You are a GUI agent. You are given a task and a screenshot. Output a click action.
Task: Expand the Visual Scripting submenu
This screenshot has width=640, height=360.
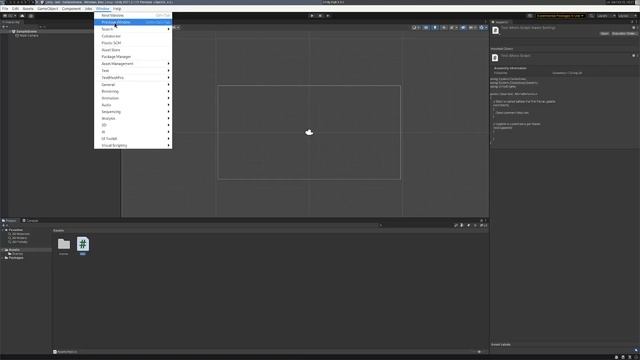(133, 145)
